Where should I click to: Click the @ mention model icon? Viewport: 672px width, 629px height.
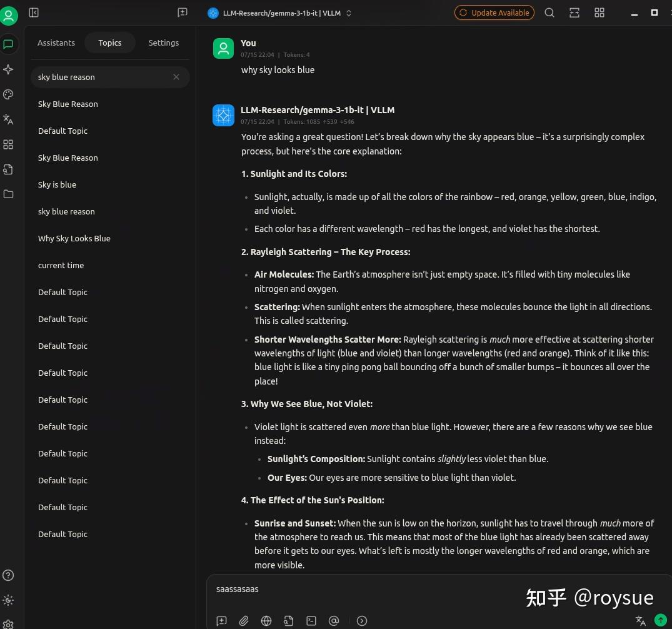click(x=334, y=620)
